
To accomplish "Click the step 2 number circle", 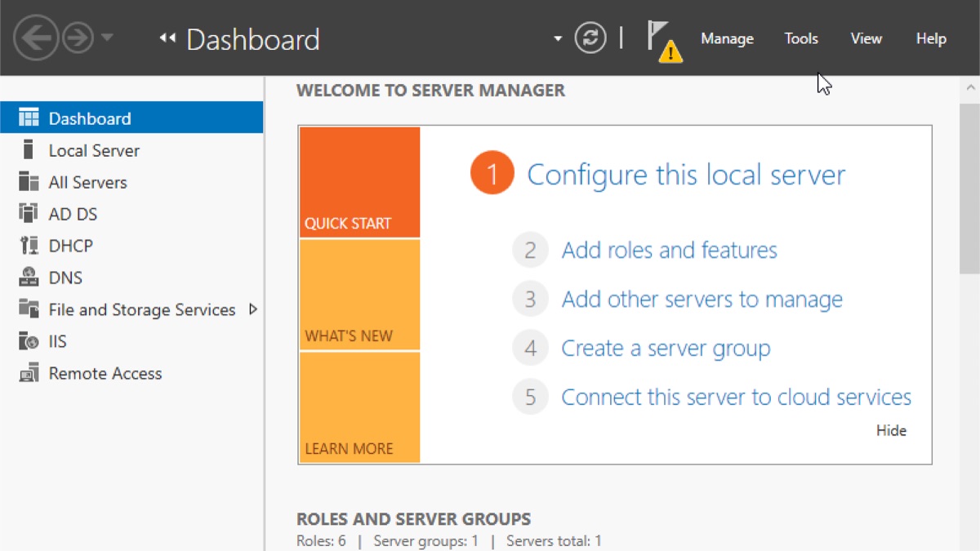I will 530,250.
